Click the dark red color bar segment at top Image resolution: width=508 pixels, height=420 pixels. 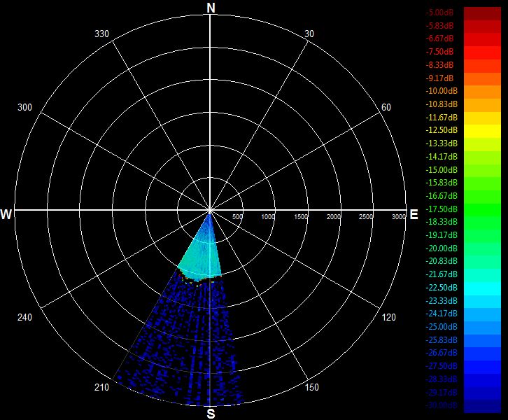pos(482,13)
